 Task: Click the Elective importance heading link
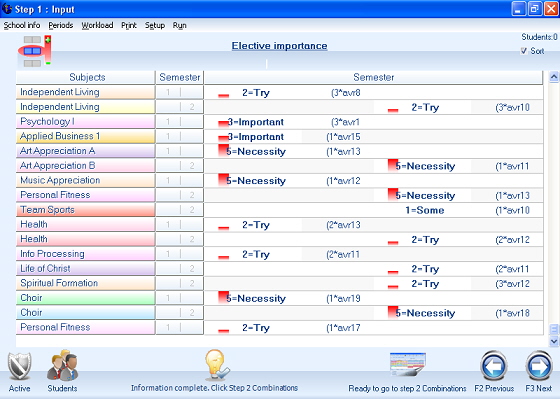click(x=279, y=46)
